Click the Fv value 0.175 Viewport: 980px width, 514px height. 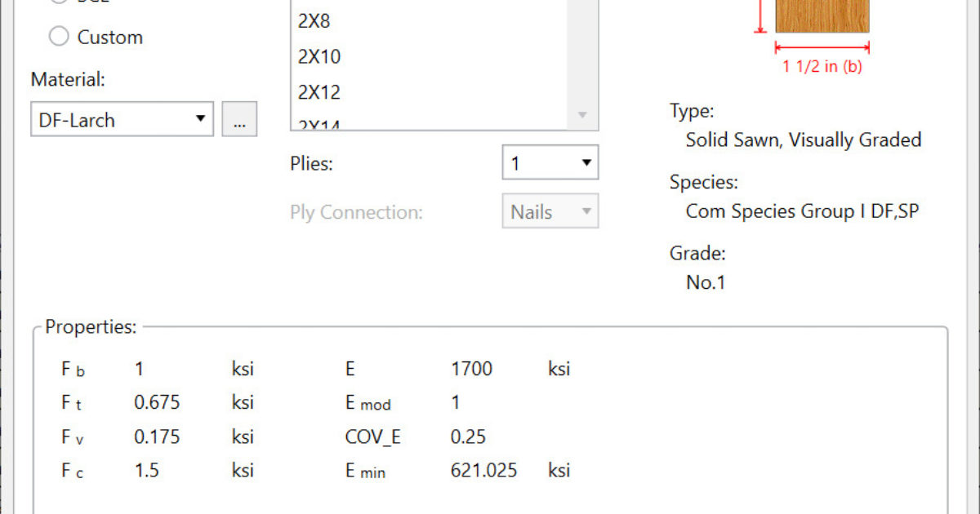pyautogui.click(x=157, y=436)
